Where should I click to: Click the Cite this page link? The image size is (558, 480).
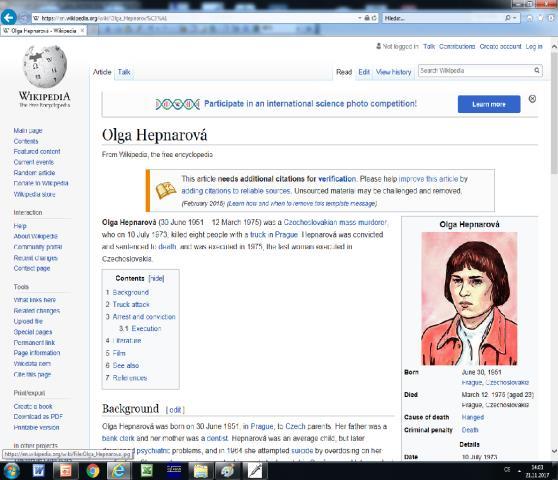pos(32,374)
